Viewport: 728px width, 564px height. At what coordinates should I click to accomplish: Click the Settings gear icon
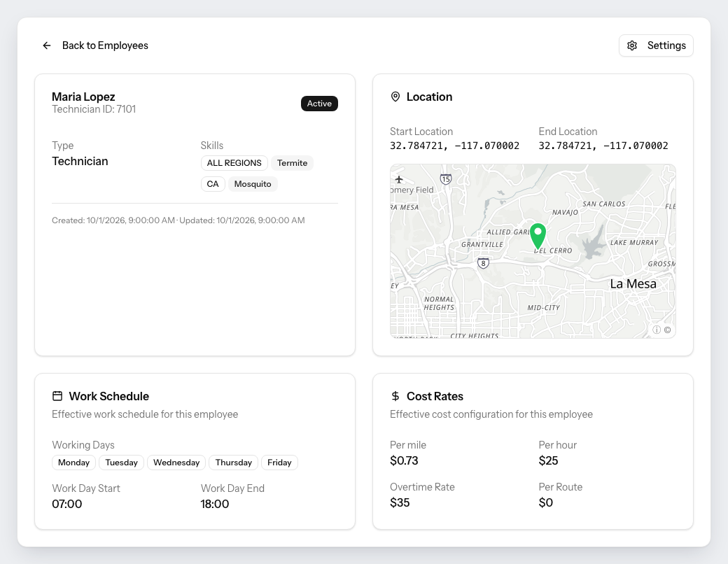(x=632, y=45)
